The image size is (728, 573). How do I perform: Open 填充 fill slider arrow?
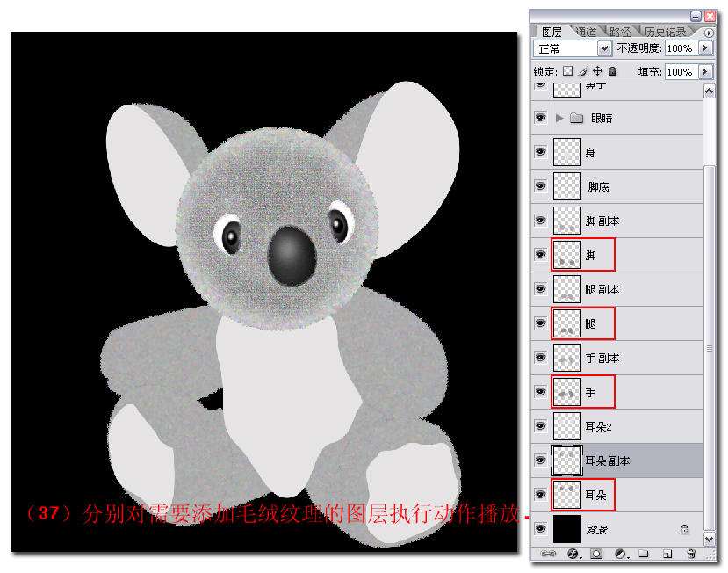(x=705, y=72)
